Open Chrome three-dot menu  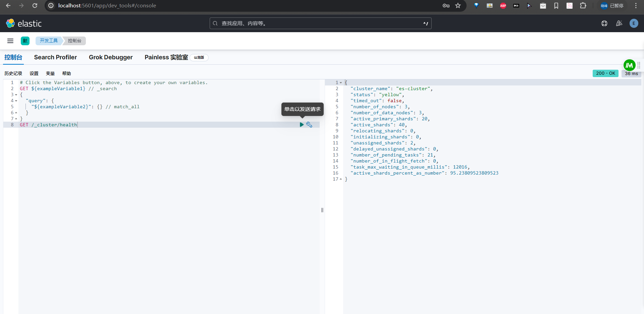point(636,6)
